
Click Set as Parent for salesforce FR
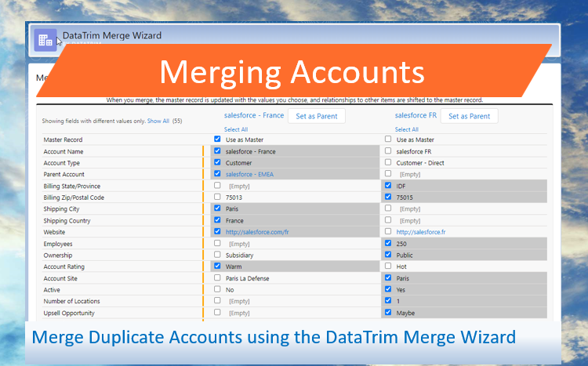[x=469, y=116]
